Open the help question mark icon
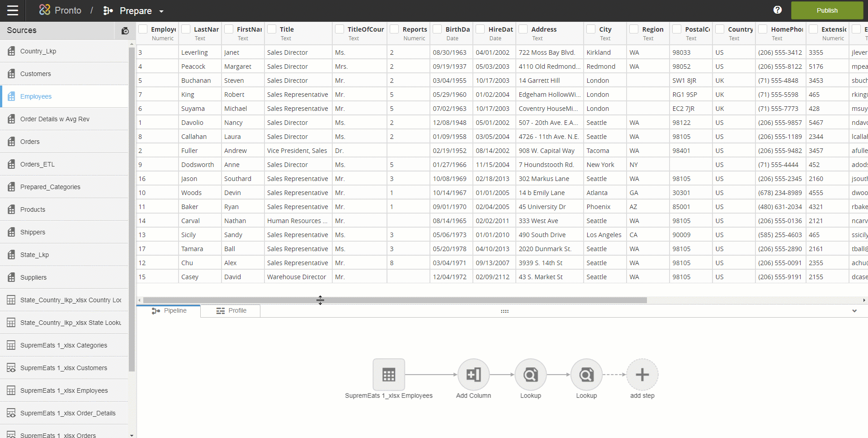 (778, 10)
